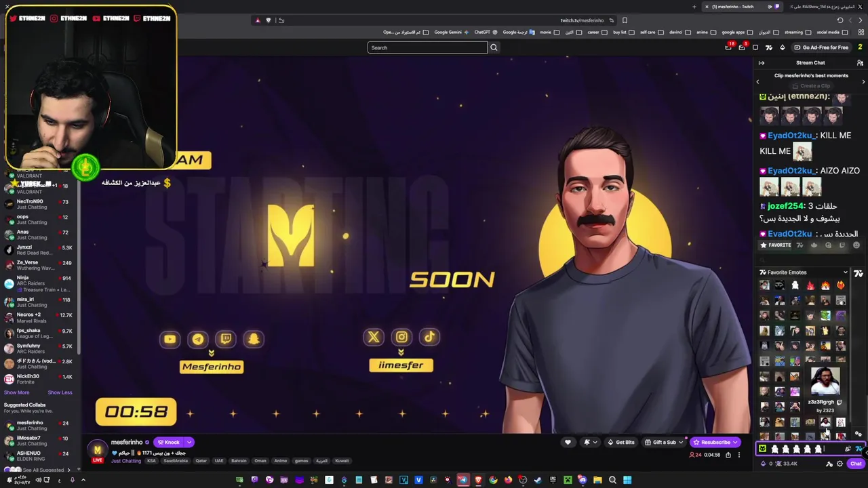The height and width of the screenshot is (488, 868).
Task: Collapse the Favorite Emotes section
Action: 845,272
